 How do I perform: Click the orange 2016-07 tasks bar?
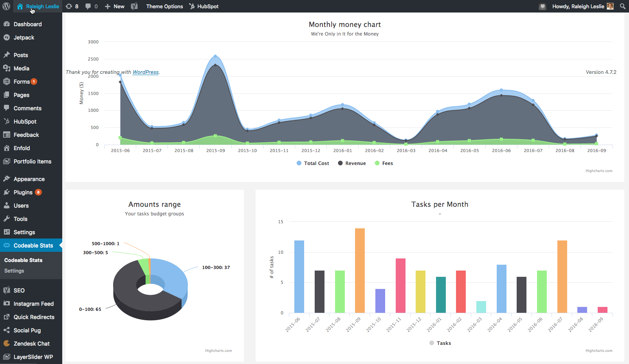tap(562, 277)
